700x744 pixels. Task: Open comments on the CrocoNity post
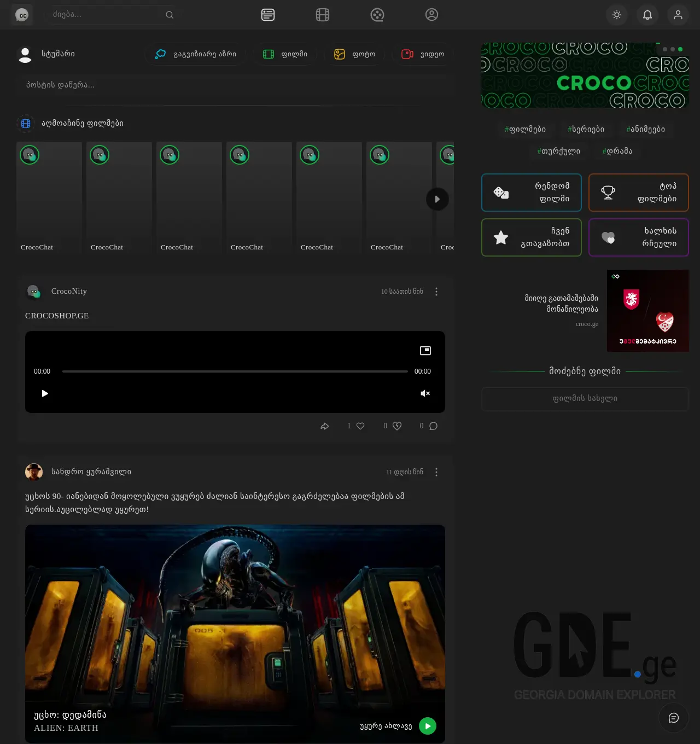(x=433, y=426)
